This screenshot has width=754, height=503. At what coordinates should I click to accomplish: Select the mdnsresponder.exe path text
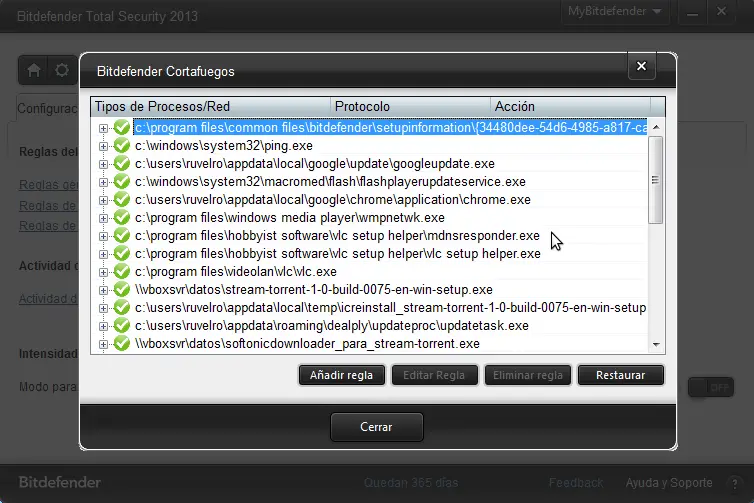pos(337,236)
